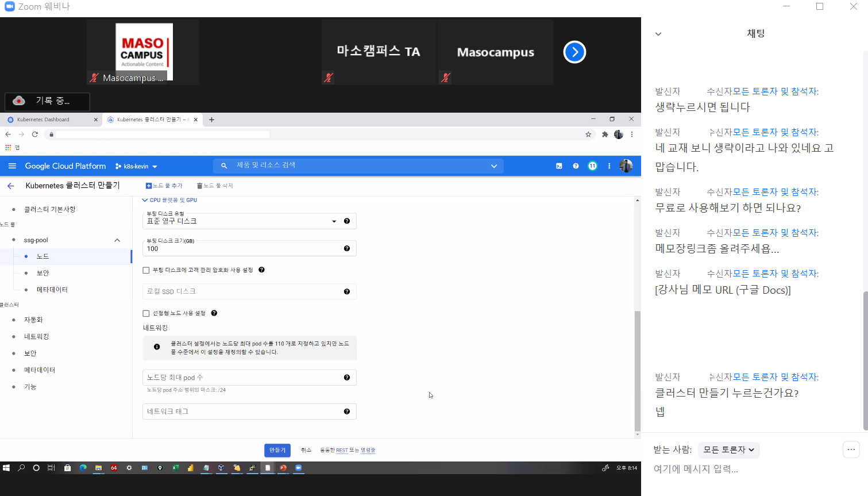Open the notifications badge showing 11
Screen dimensions: 868x496
[x=592, y=166]
